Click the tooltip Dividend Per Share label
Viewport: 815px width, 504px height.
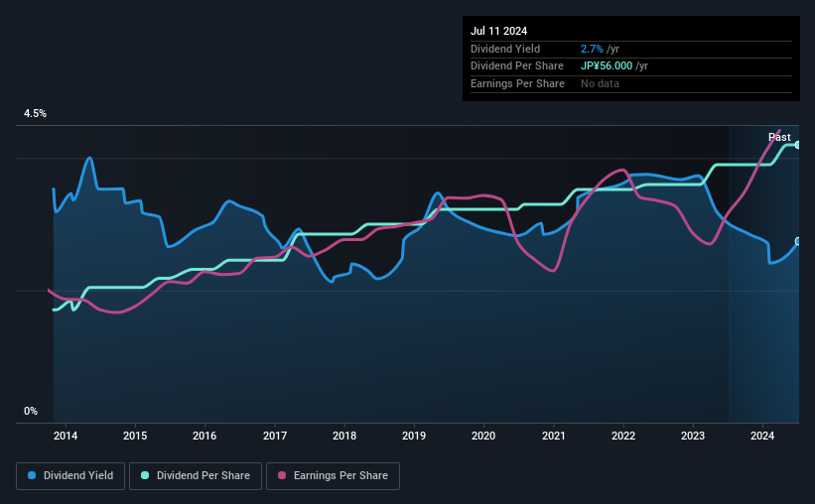pyautogui.click(x=517, y=66)
